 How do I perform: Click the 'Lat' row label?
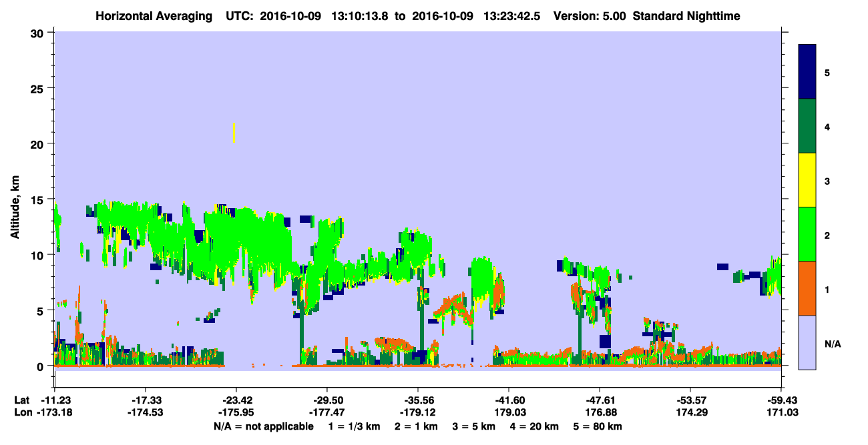coord(21,400)
